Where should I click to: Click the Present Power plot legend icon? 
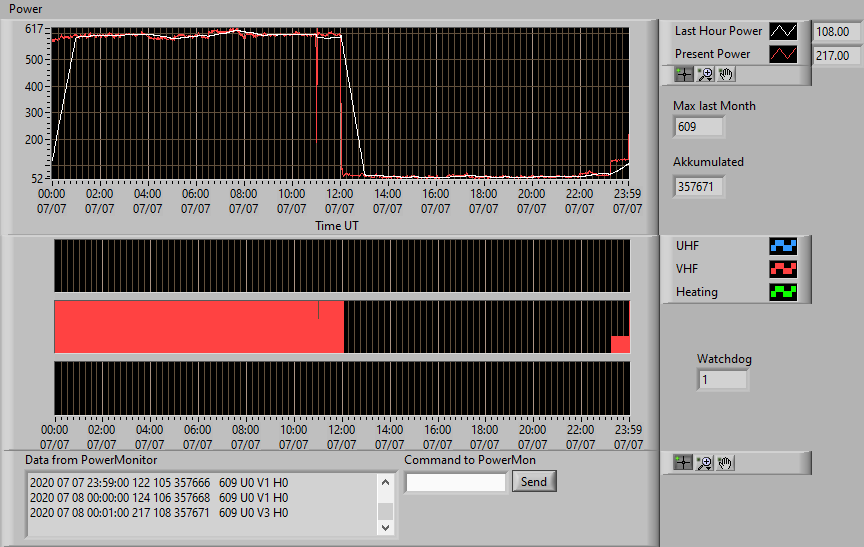[783, 54]
